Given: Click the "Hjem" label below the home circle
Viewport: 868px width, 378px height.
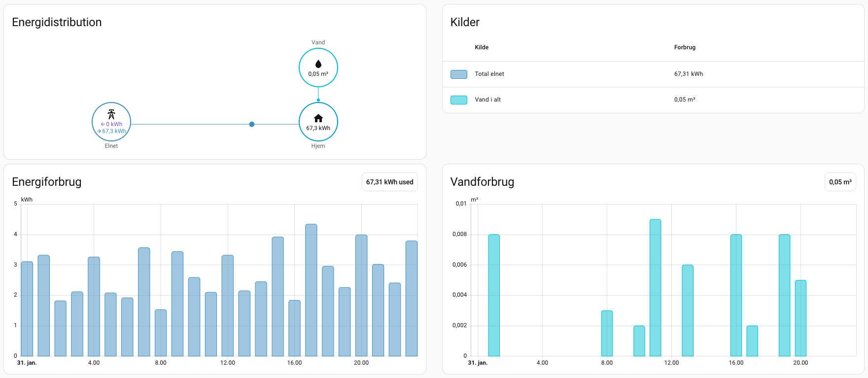Looking at the screenshot, I should 318,146.
